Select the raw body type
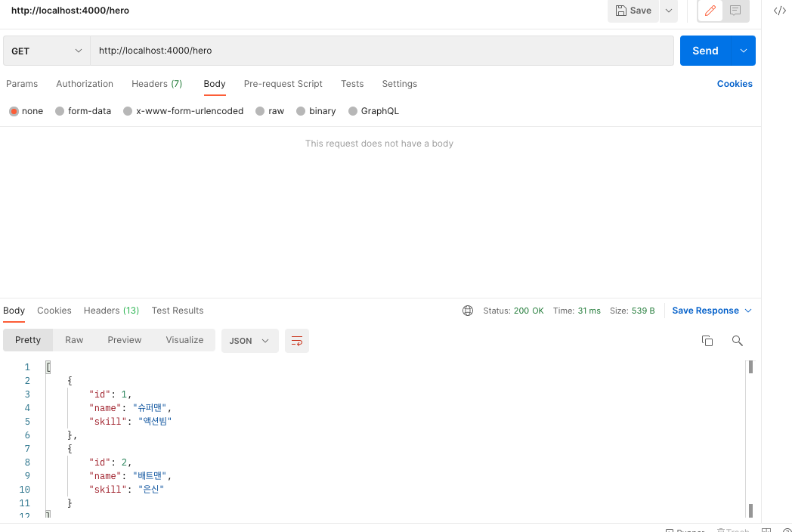The height and width of the screenshot is (532, 792). tap(270, 111)
